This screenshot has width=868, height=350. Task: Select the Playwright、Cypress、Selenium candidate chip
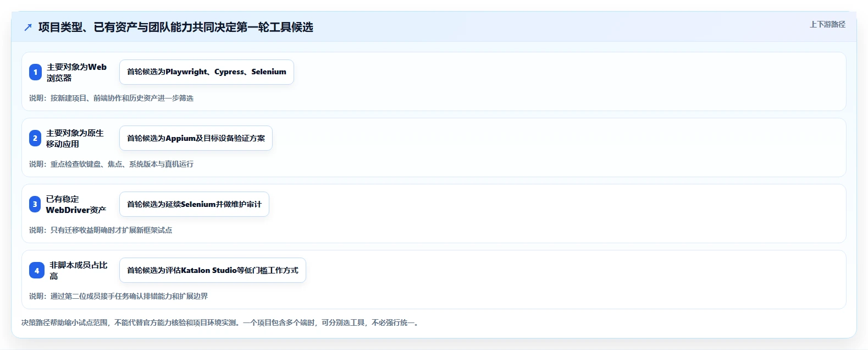[207, 72]
